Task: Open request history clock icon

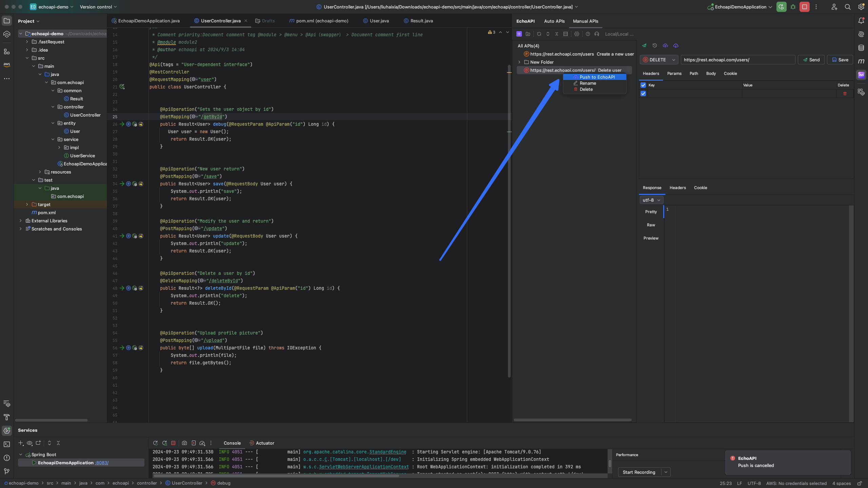Action: coord(655,45)
